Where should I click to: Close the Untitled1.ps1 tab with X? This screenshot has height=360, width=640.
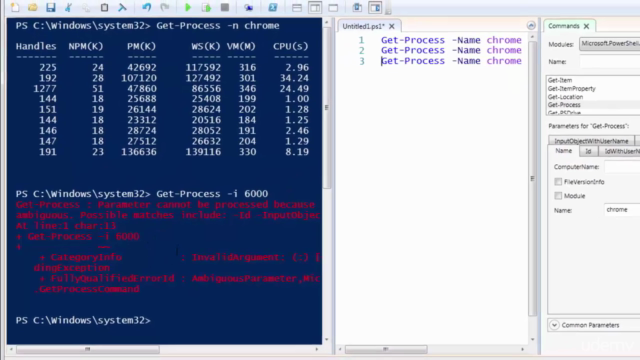pyautogui.click(x=392, y=26)
